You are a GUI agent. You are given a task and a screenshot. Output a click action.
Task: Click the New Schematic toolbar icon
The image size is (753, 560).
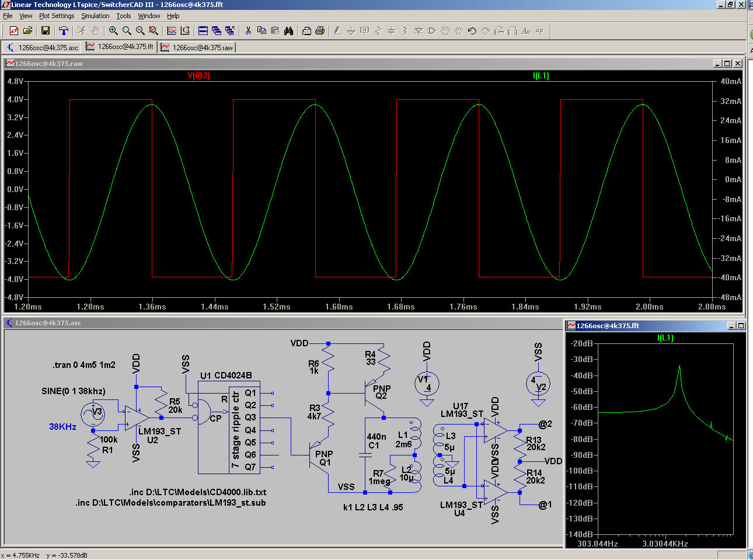[13, 31]
